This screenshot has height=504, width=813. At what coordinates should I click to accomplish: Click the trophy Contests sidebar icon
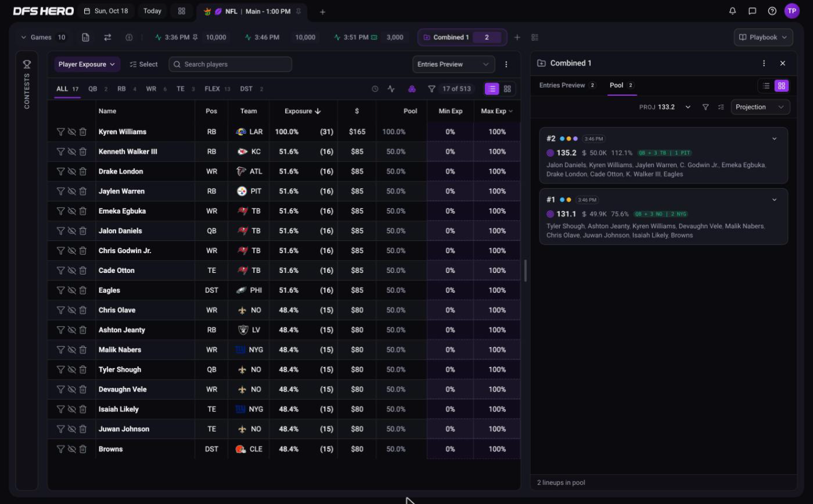point(27,64)
